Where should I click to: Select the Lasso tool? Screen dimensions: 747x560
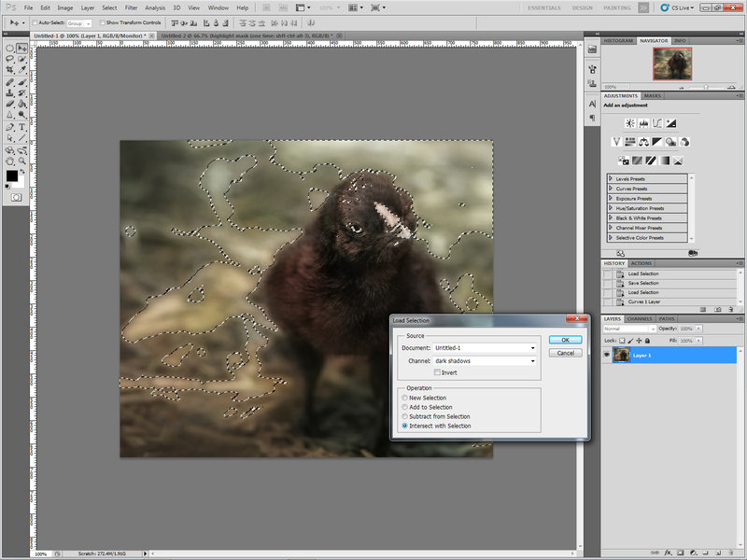click(x=9, y=59)
